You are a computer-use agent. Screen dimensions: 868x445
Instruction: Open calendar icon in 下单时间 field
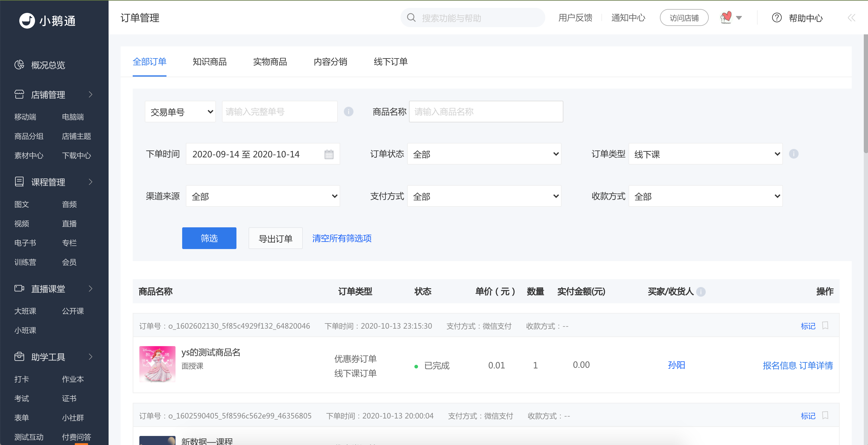329,154
